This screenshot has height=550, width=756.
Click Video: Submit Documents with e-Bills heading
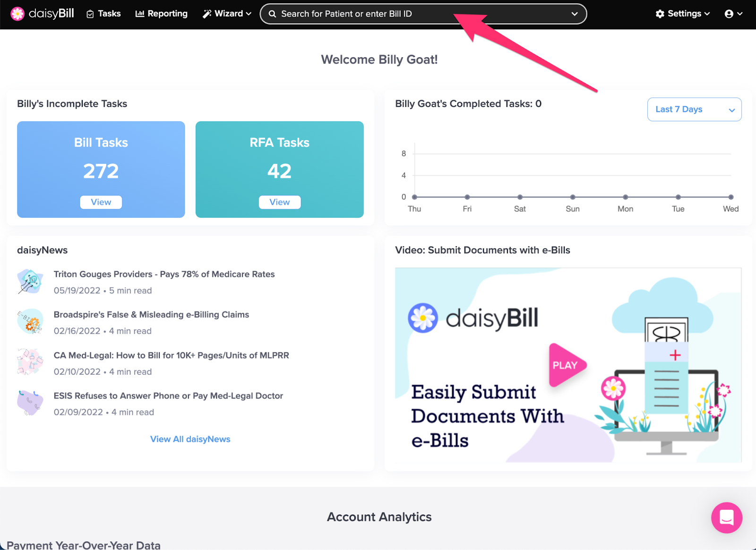click(x=483, y=250)
